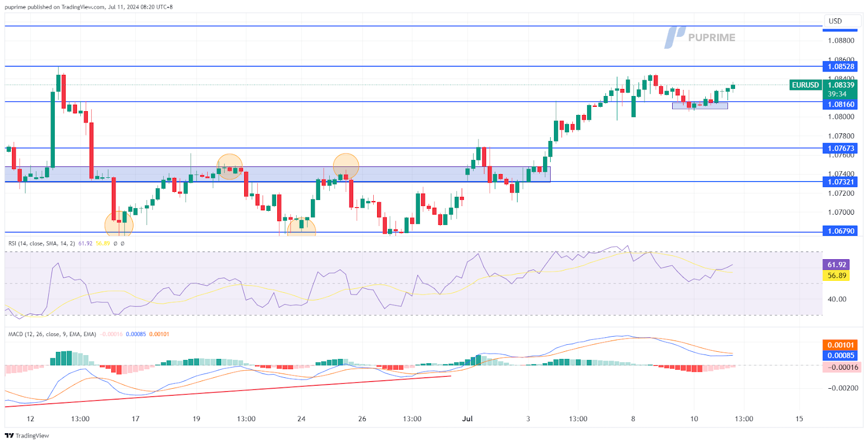Click the 1.08528 resistance price label

[x=840, y=67]
